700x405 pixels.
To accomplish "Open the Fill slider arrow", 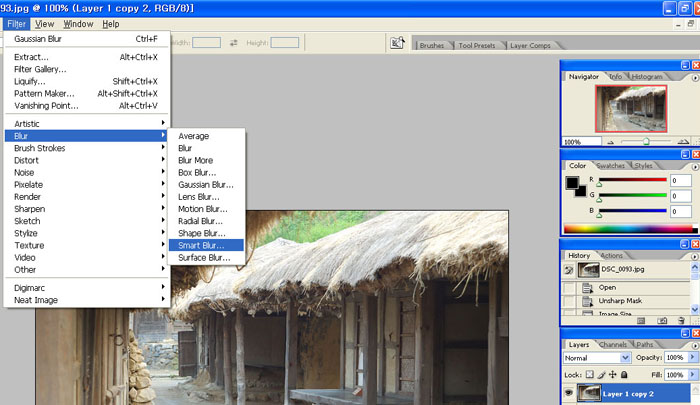I will tap(692, 375).
